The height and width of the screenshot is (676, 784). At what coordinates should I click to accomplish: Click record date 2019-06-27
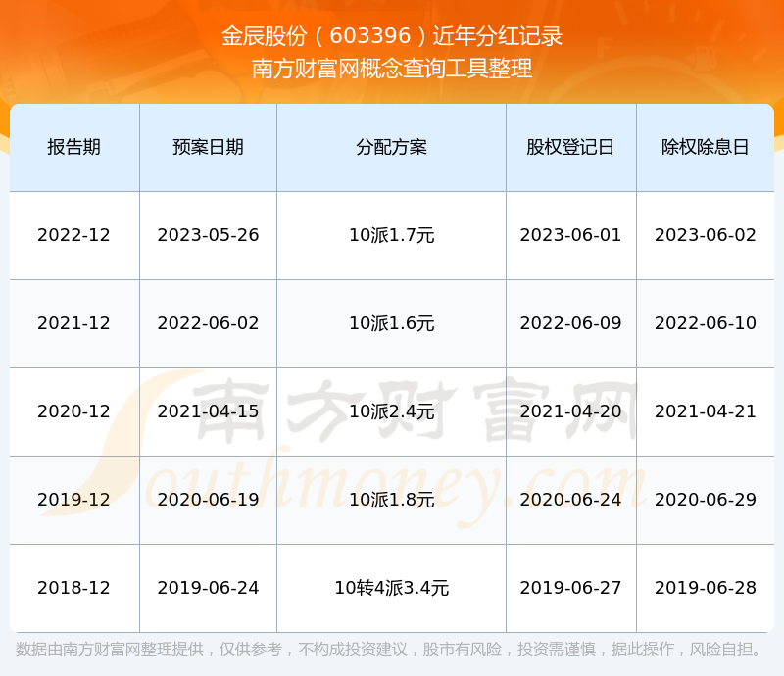(570, 587)
